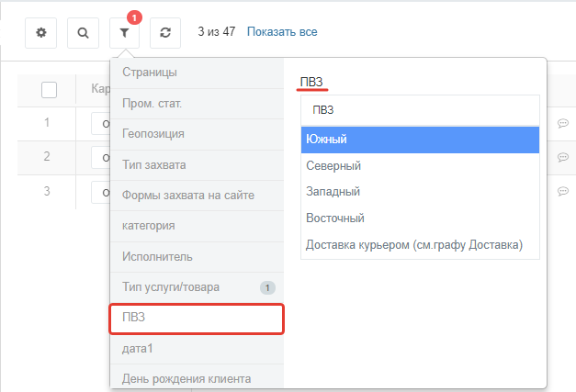Choose 'Доставка курьером' option
The height and width of the screenshot is (392, 576).
pyautogui.click(x=420, y=245)
